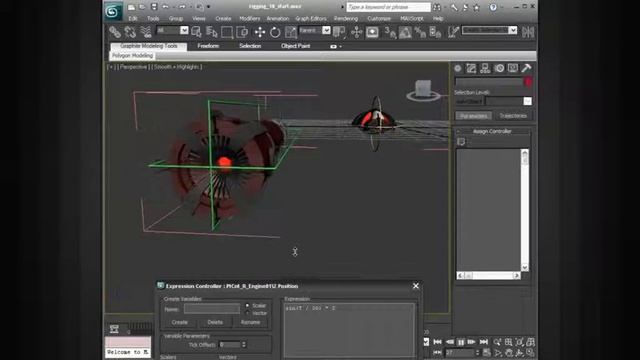Open the Utilities hammer panel tab

point(526,68)
